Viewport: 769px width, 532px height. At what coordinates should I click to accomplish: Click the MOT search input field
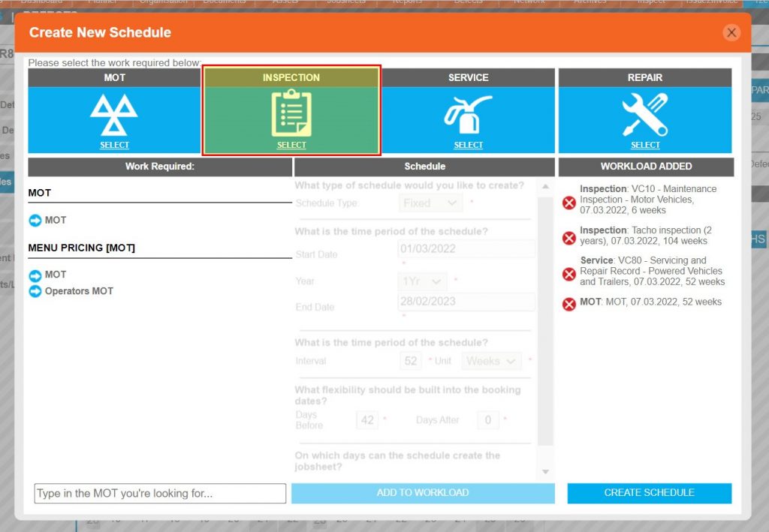pyautogui.click(x=159, y=493)
